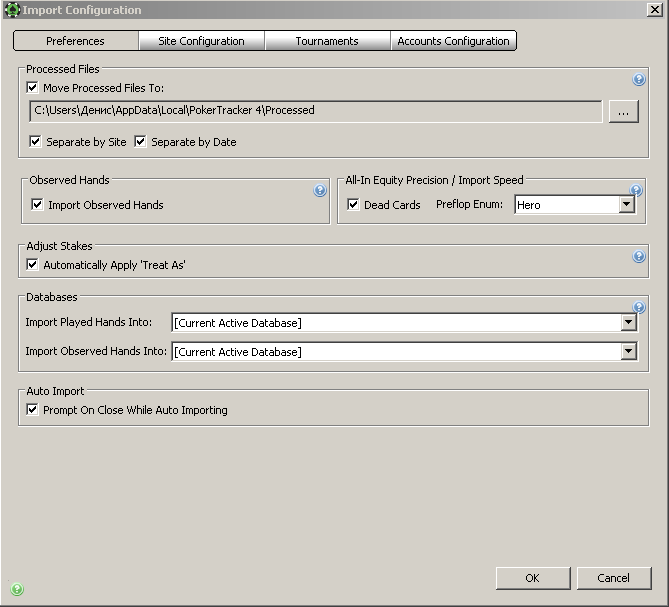The height and width of the screenshot is (607, 669).
Task: Close the Import Configuration window
Action: pos(654,9)
